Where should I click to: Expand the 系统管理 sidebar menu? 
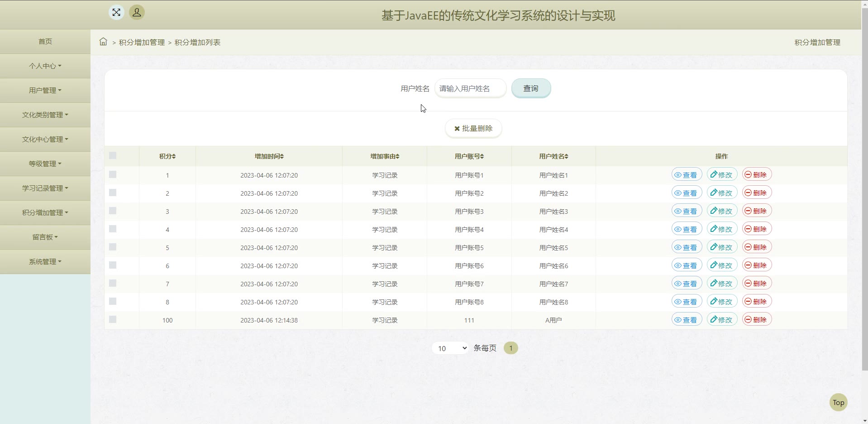(45, 261)
